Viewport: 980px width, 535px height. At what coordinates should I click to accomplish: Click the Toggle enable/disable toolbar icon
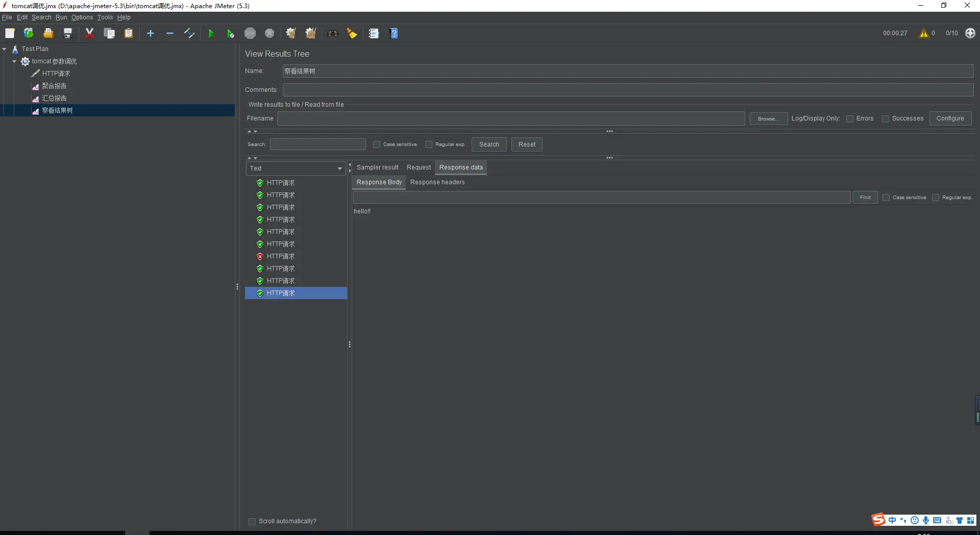coord(189,33)
